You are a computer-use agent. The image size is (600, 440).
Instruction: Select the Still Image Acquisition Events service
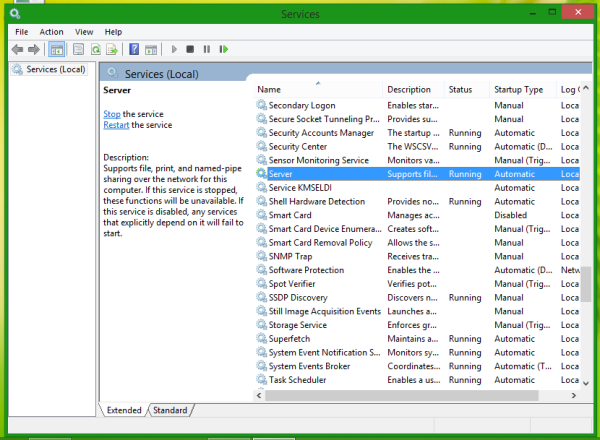[417, 311]
